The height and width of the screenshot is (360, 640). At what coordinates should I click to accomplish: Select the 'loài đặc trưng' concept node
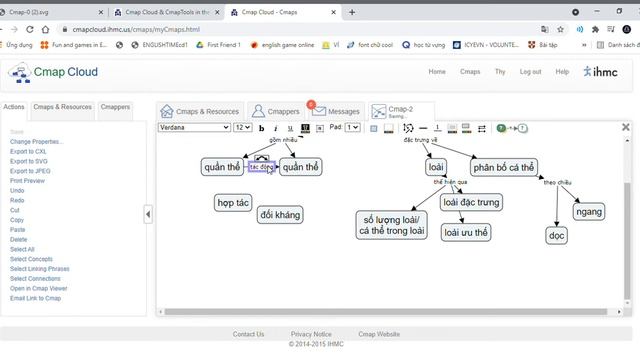471,202
